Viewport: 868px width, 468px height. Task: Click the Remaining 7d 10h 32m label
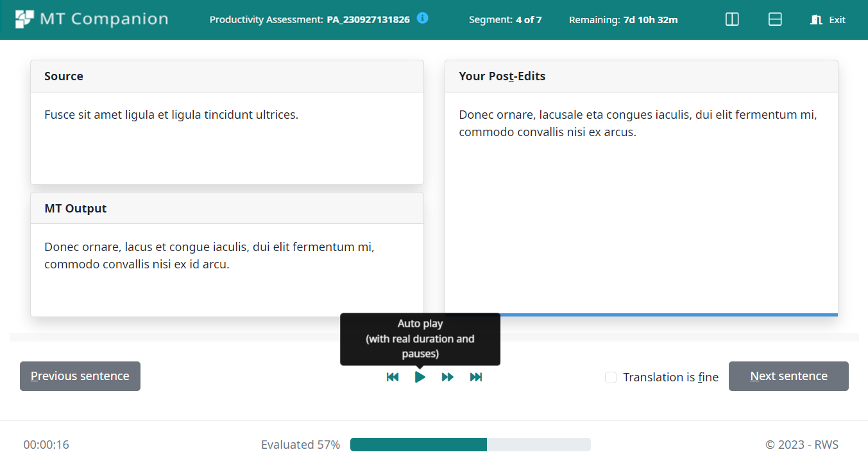pos(623,19)
